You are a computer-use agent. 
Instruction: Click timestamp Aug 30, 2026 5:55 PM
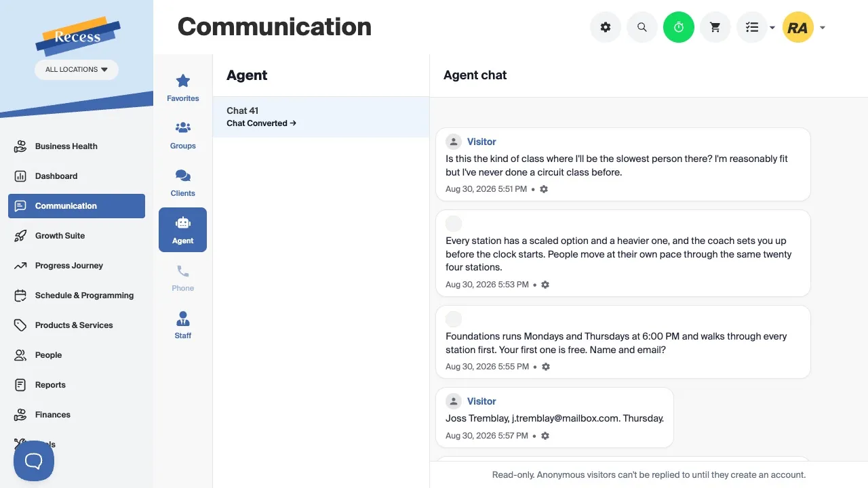488,367
